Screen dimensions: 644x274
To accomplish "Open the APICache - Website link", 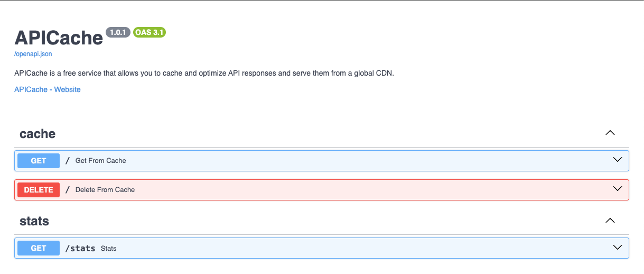I will pyautogui.click(x=48, y=89).
